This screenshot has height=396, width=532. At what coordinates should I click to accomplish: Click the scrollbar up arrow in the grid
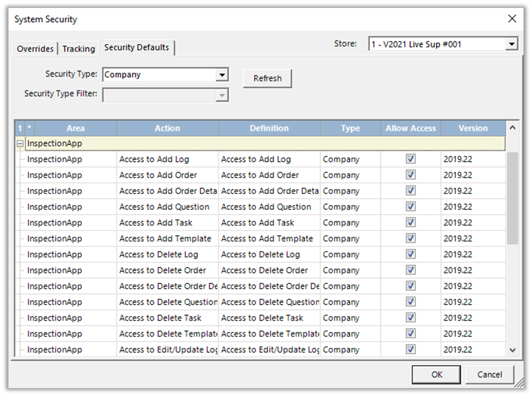point(512,128)
